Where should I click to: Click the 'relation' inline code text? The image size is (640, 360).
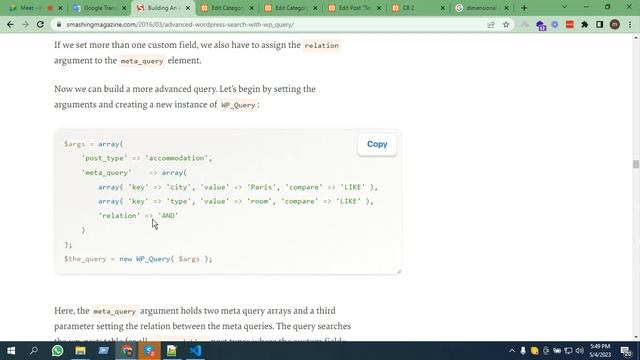click(321, 45)
